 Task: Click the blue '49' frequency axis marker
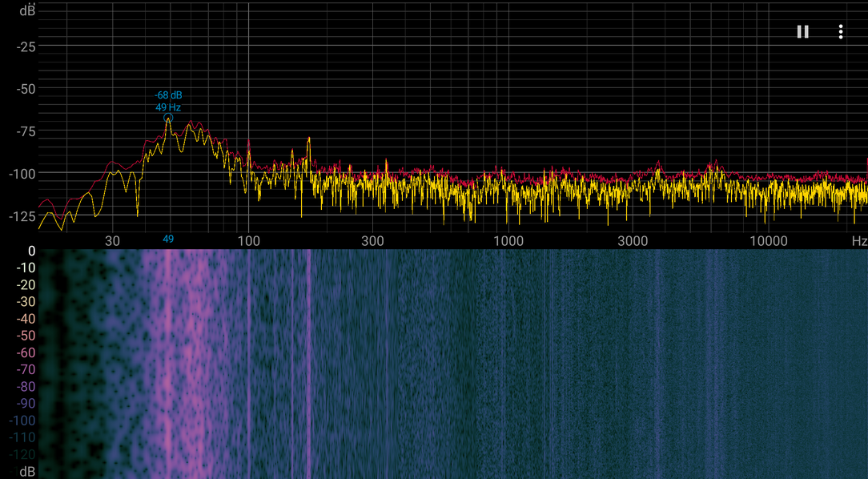pos(168,239)
